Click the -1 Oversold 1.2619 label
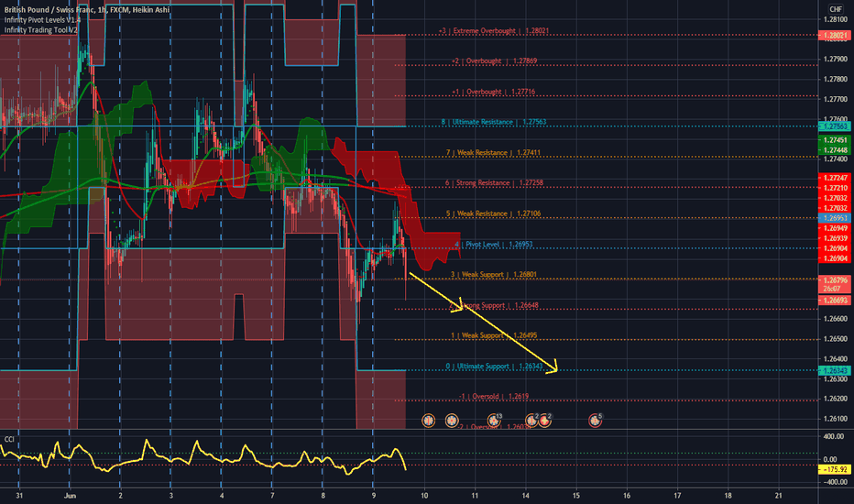The width and height of the screenshot is (854, 504). click(x=494, y=397)
